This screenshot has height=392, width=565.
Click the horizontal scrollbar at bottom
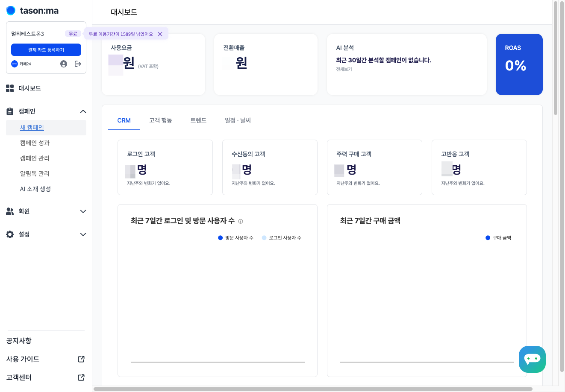point(313,389)
